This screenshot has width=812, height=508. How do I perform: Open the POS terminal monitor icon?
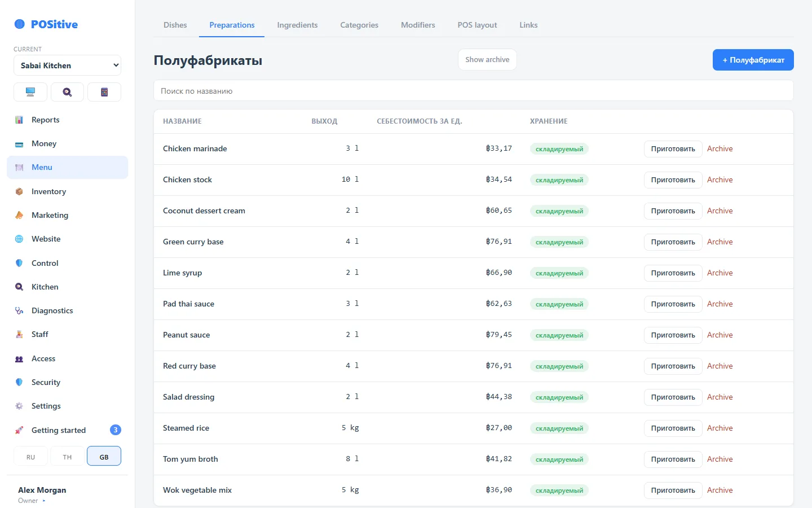click(x=30, y=92)
